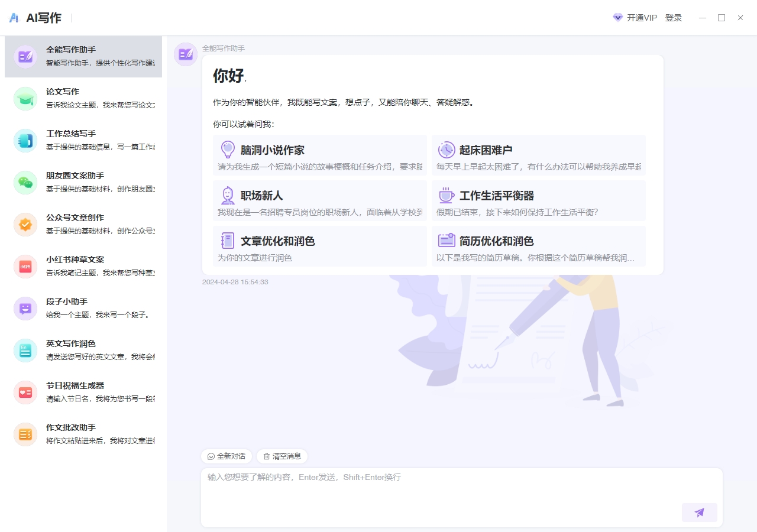The width and height of the screenshot is (757, 532).
Task: Select the 职场新人 prompt card
Action: point(320,201)
